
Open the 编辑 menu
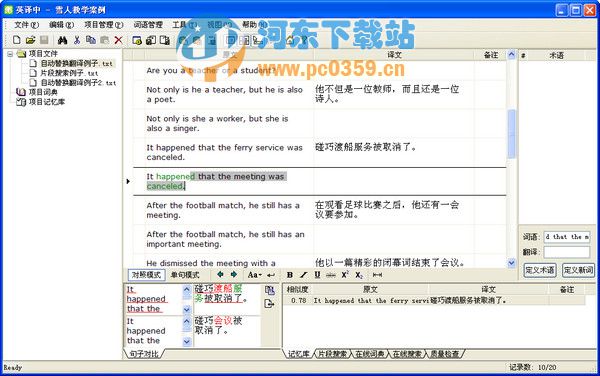(61, 24)
